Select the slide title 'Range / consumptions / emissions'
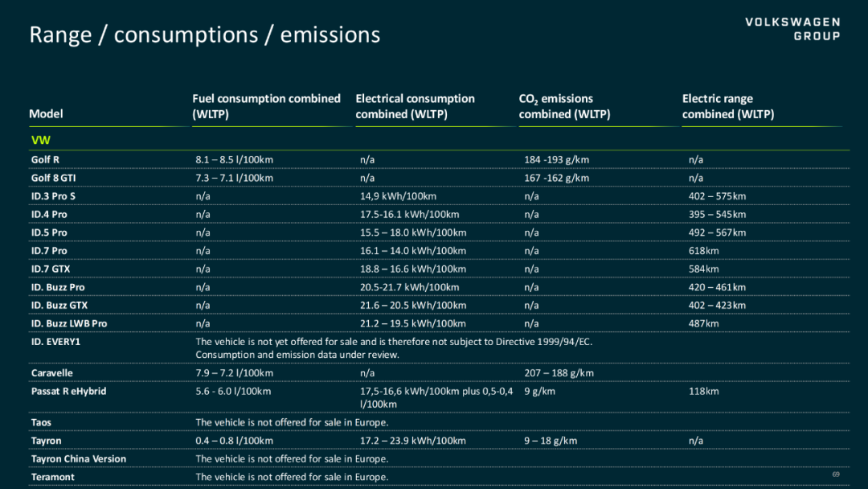 [205, 35]
